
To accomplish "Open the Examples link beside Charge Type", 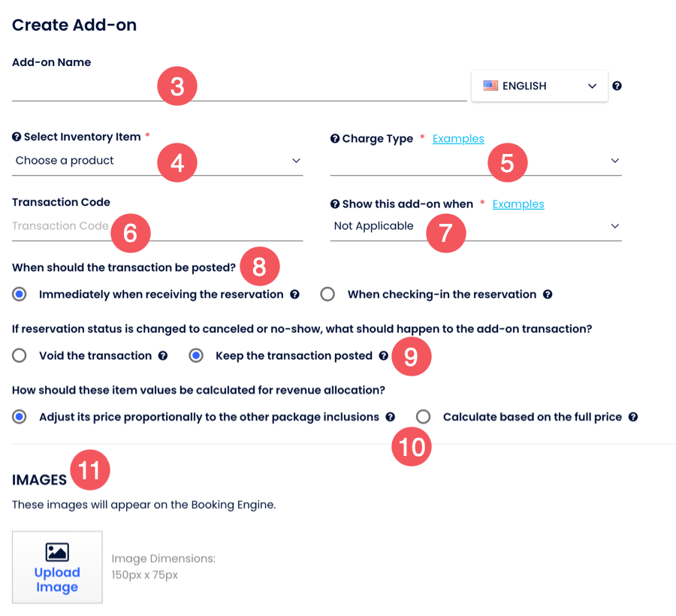I will tap(458, 138).
